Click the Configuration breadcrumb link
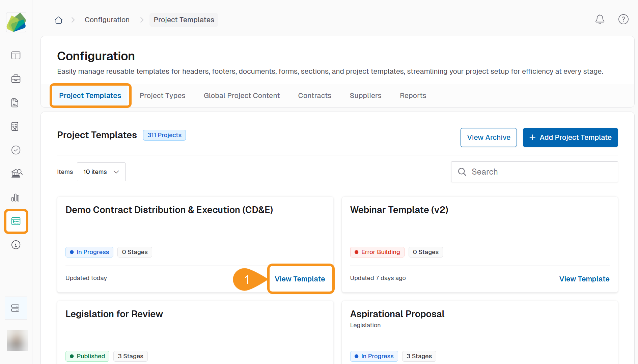 click(x=107, y=20)
